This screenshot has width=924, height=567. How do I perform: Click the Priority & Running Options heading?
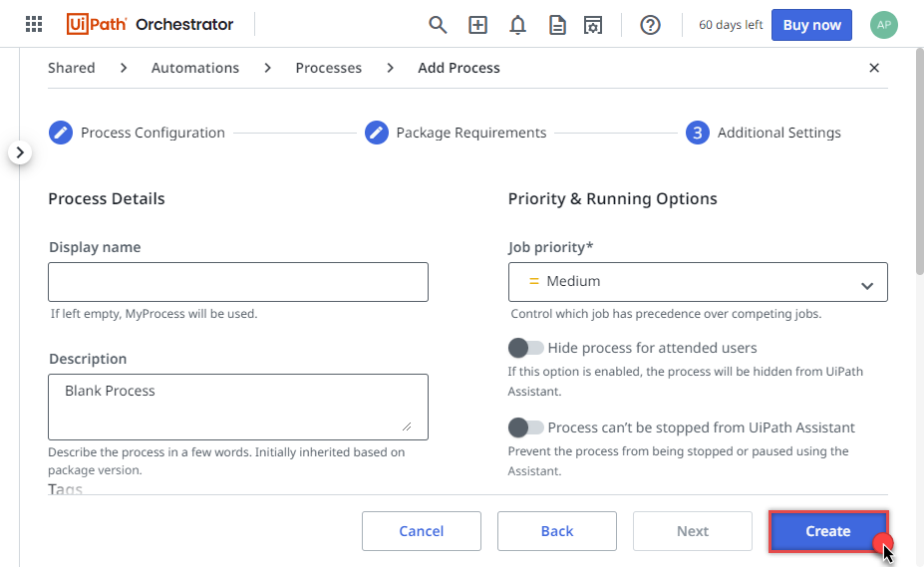[612, 198]
